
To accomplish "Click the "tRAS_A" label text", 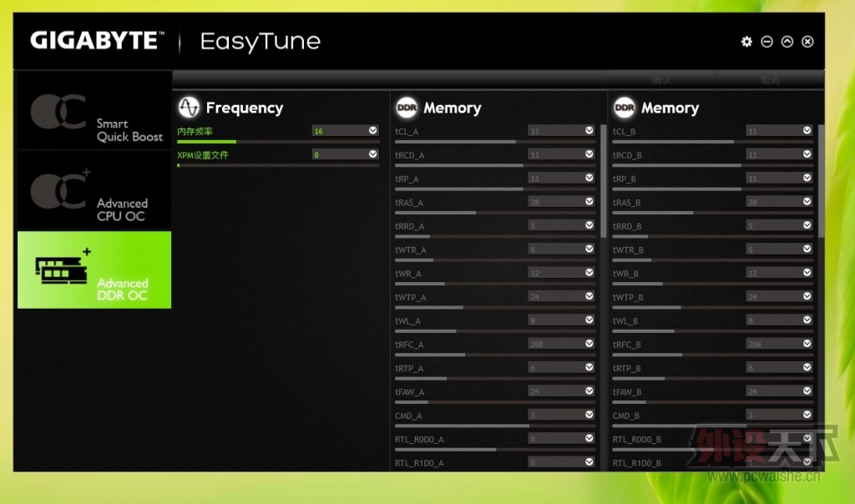I will (x=409, y=203).
